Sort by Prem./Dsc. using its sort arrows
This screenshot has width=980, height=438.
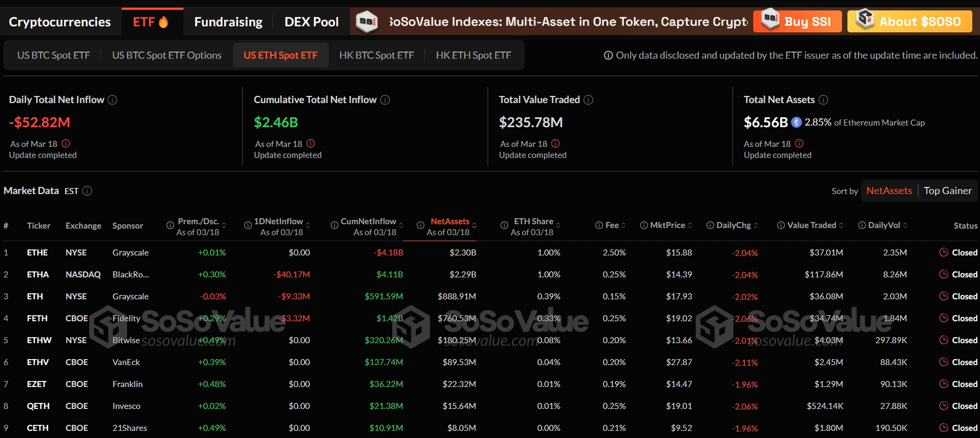coord(224,225)
